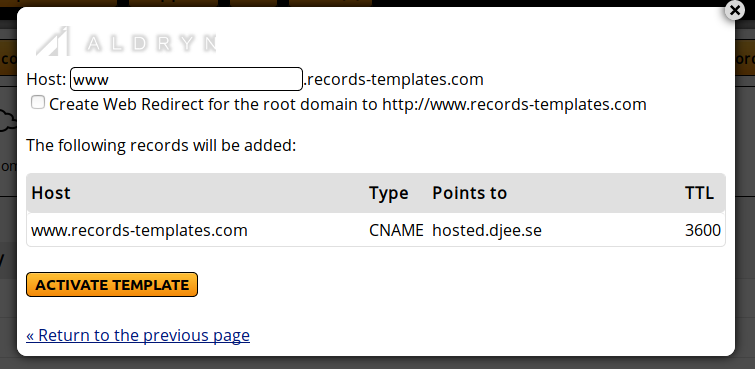Click the cloud icon behind the dialog's left edge
The width and height of the screenshot is (755, 369).
tap(8, 120)
